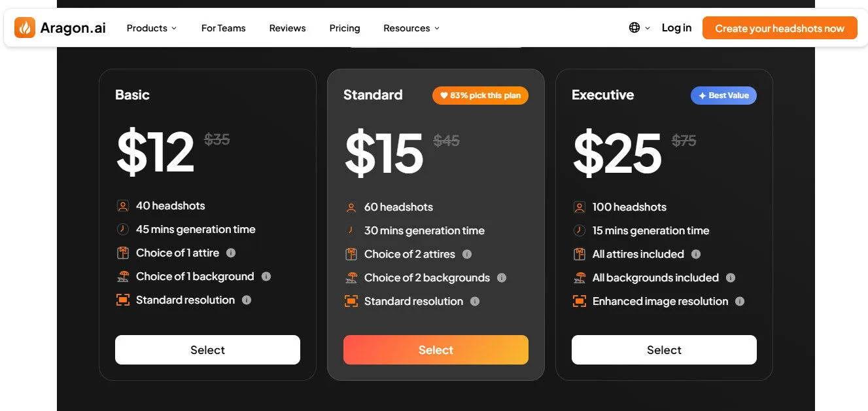Go to the For Teams page
This screenshot has width=868, height=411.
pyautogui.click(x=223, y=28)
